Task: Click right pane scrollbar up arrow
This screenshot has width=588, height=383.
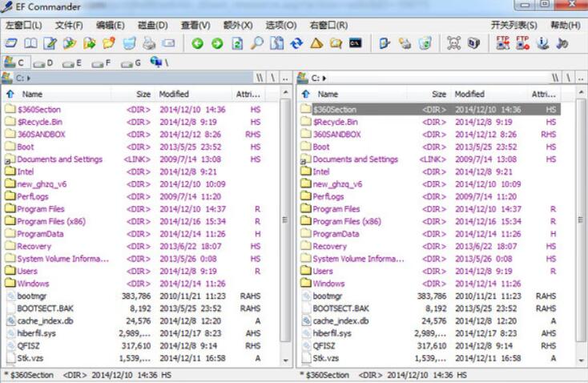Action: [582, 92]
